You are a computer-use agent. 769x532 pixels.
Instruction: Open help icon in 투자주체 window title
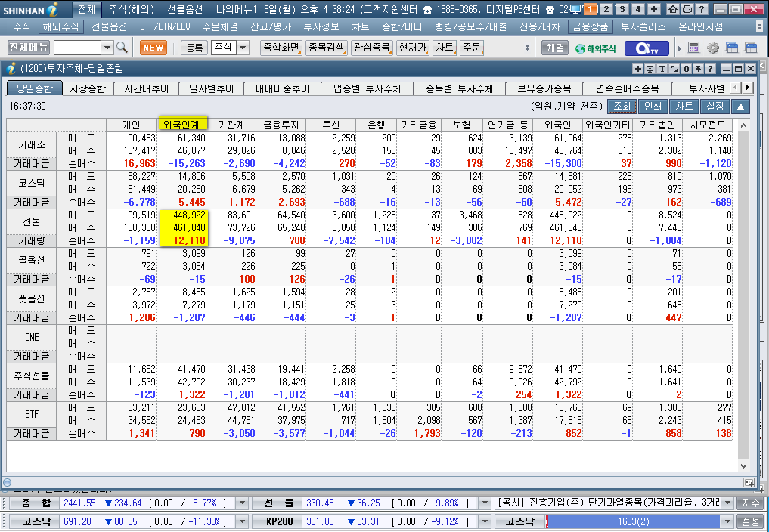tap(710, 69)
